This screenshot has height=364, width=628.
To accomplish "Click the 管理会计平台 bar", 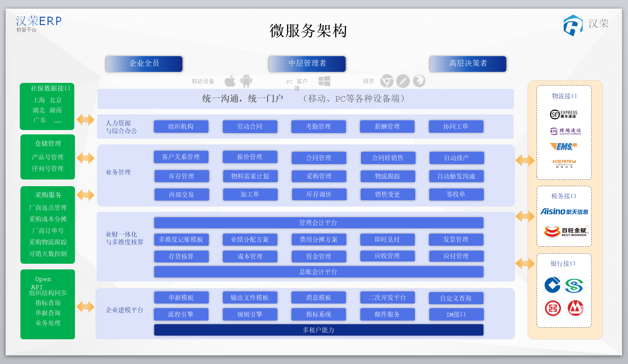I will 319,223.
